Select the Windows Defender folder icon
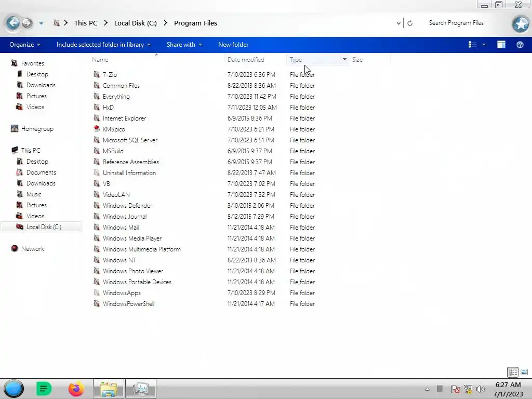Viewport: 532px width, 399px height. (97, 205)
